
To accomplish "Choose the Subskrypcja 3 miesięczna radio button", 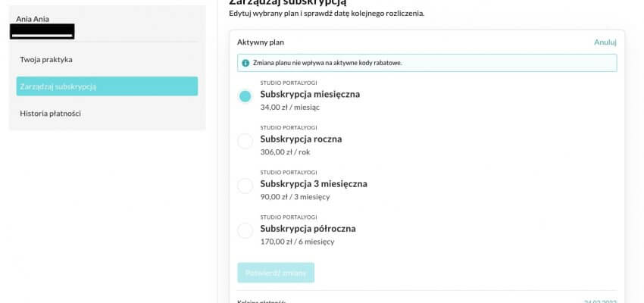I will pyautogui.click(x=245, y=186).
